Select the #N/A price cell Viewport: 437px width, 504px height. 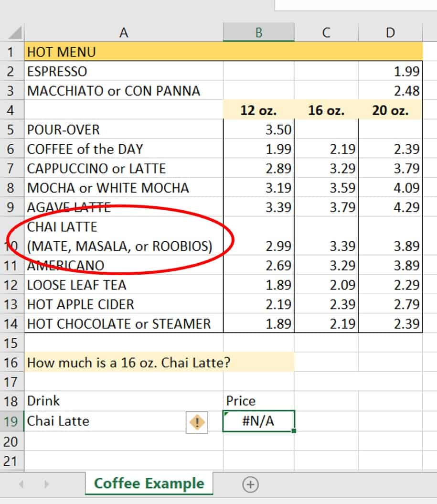click(x=258, y=421)
